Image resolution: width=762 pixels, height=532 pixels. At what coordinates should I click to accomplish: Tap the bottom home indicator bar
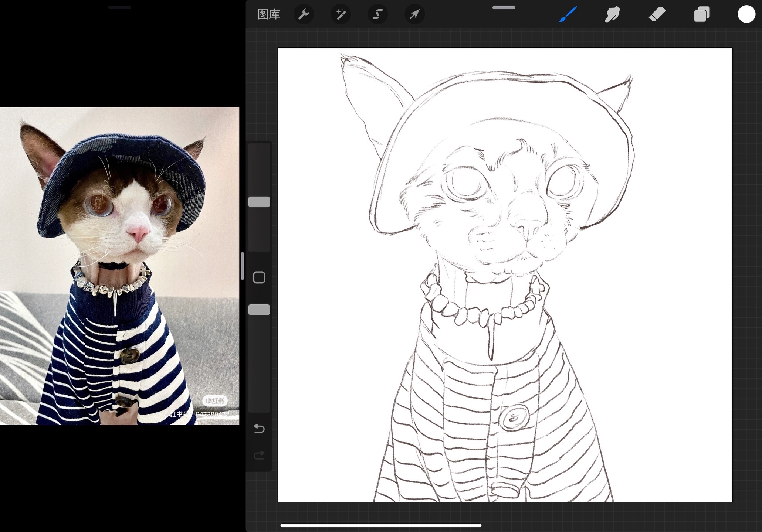pos(381,525)
